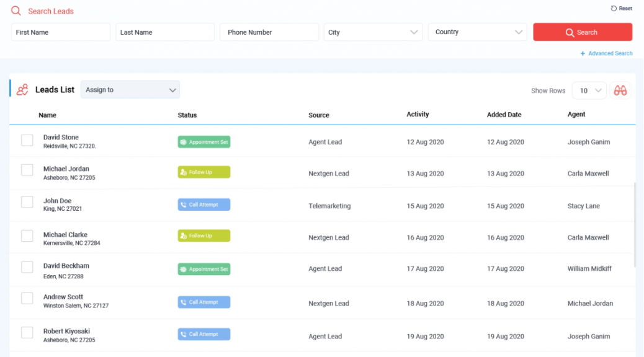Focus the Phone Number input field
Screen dimensions: 644x357
269,32
